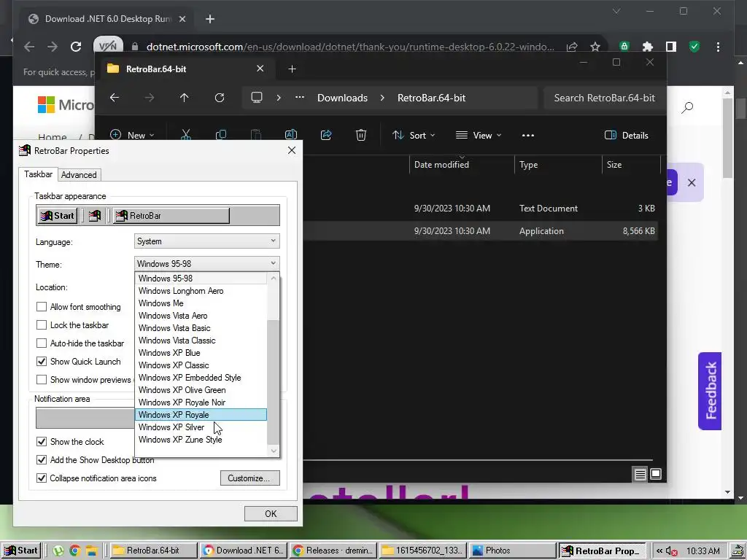Select Windows XP Royale Noir theme
The image size is (747, 560).
coord(201,402)
